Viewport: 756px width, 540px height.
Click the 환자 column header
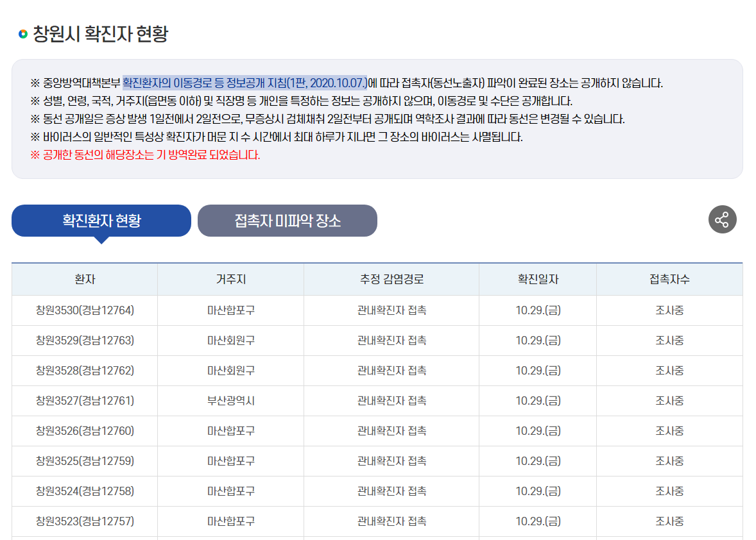[85, 280]
